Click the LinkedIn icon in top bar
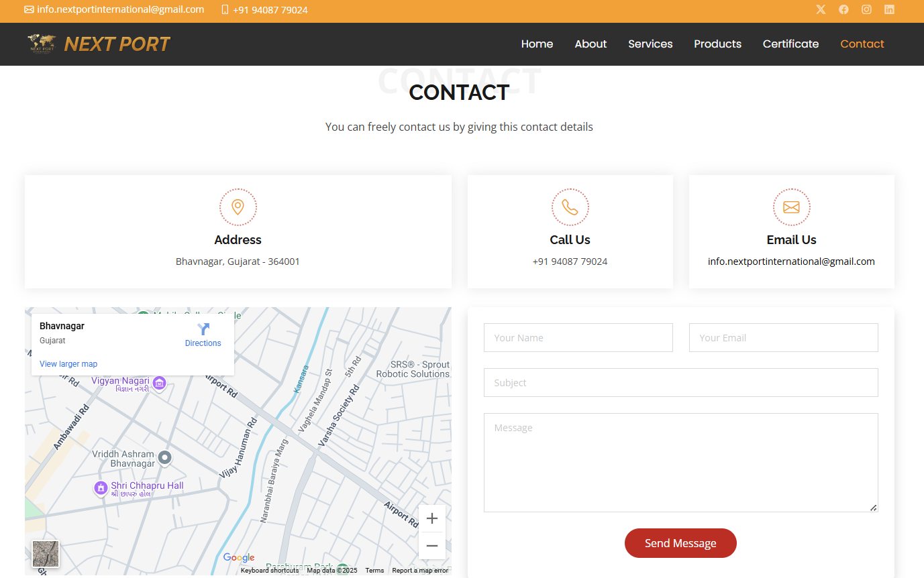Screen dimensions: 924x578 tap(889, 9)
